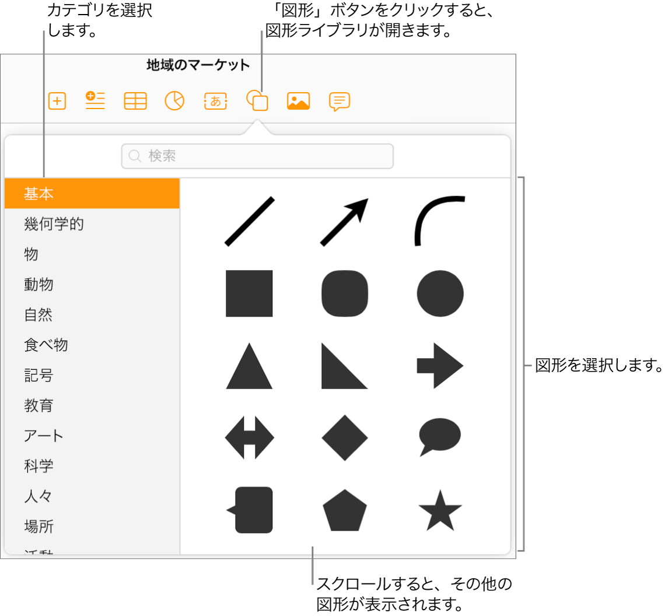Screen dimensions: 672x616
Task: Click the insert list toolbar icon
Action: point(95,100)
